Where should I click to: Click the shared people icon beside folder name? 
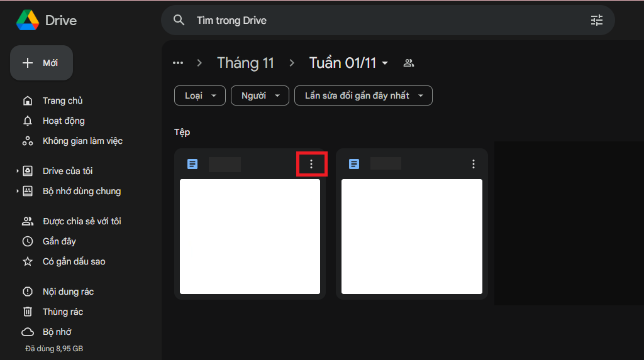(x=409, y=63)
